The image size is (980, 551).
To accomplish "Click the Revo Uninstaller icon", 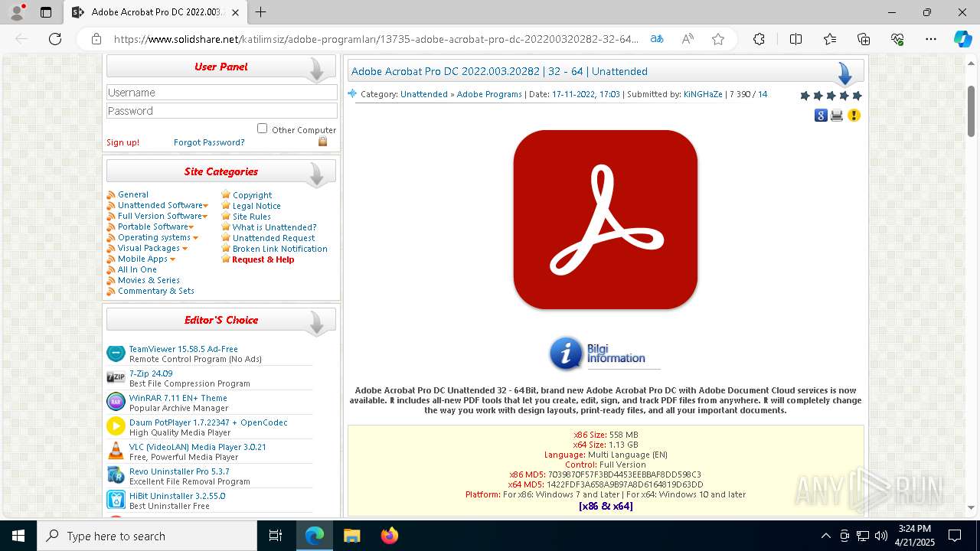I will pos(116,475).
